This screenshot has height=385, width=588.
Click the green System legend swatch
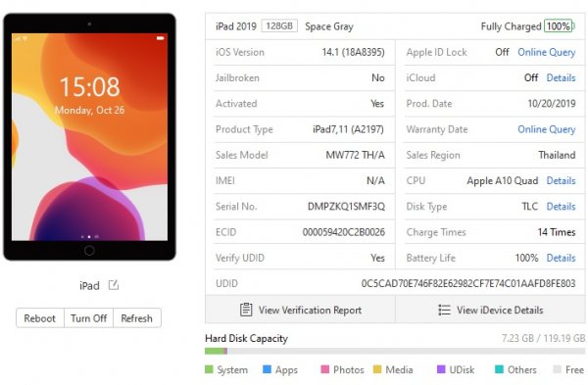click(209, 369)
